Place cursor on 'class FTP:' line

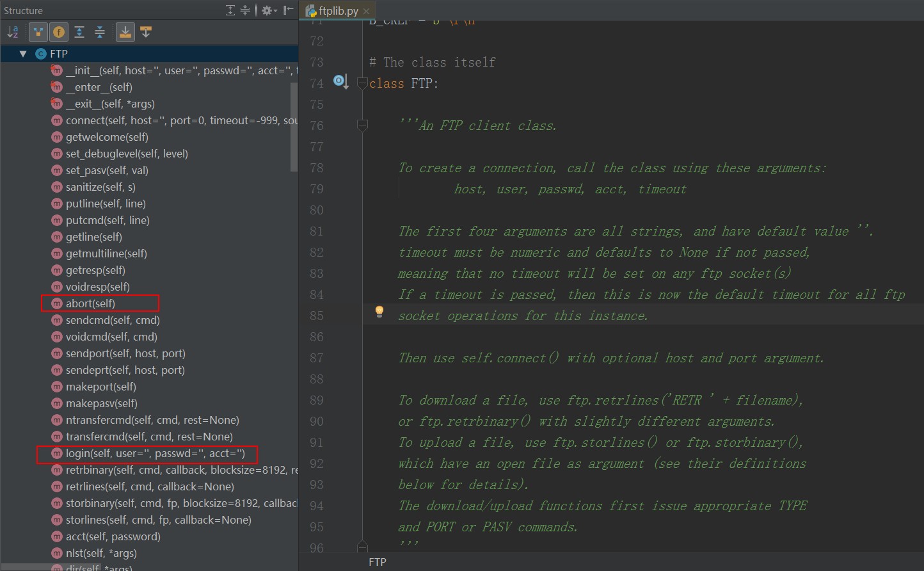tap(404, 83)
